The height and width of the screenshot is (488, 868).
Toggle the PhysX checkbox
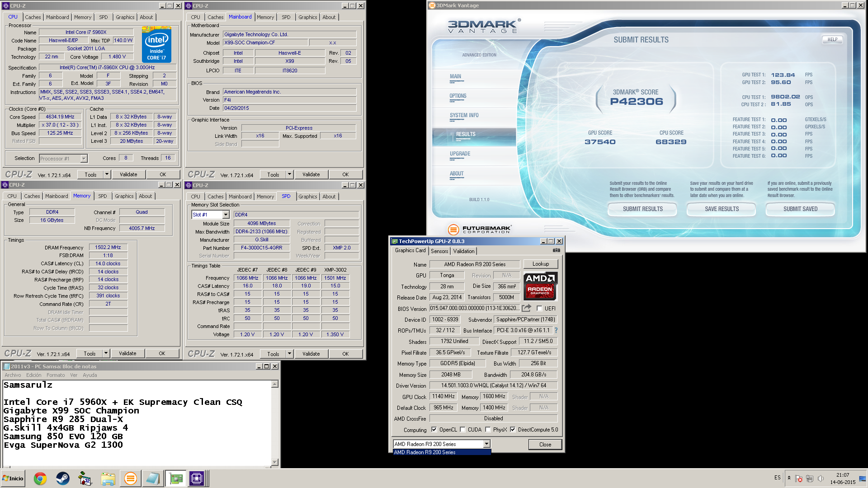pos(488,430)
